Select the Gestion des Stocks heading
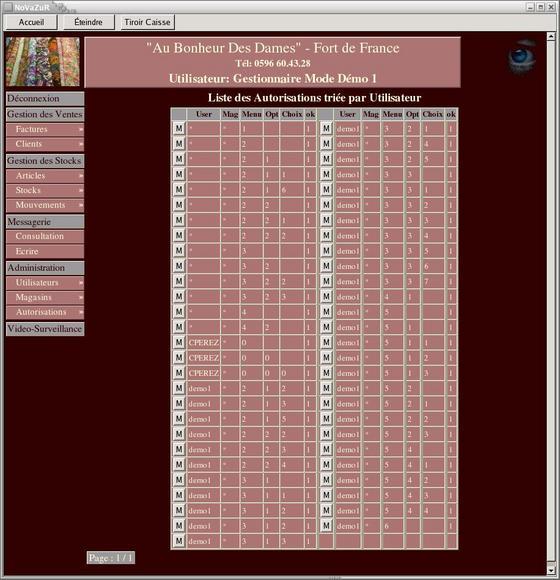The width and height of the screenshot is (560, 580). tap(45, 161)
